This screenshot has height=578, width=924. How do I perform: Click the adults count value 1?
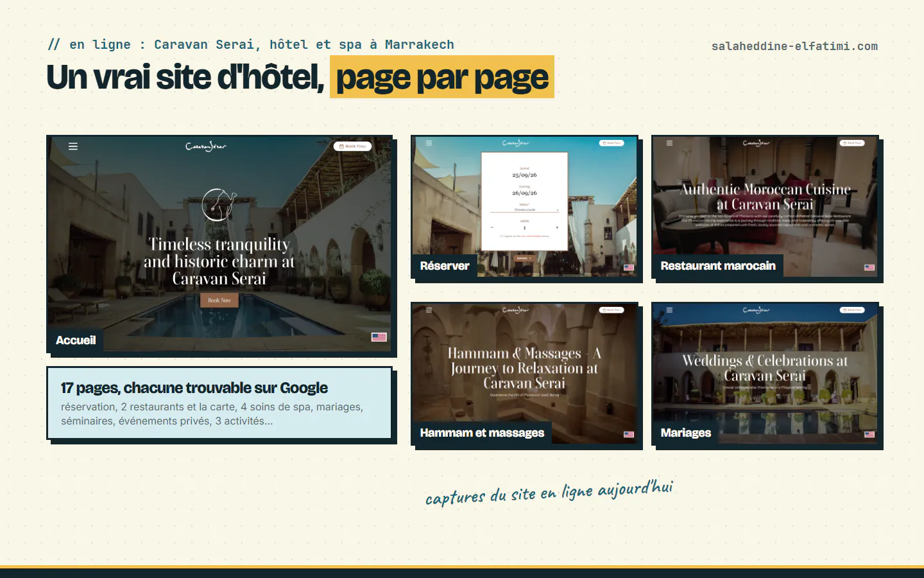tap(524, 227)
